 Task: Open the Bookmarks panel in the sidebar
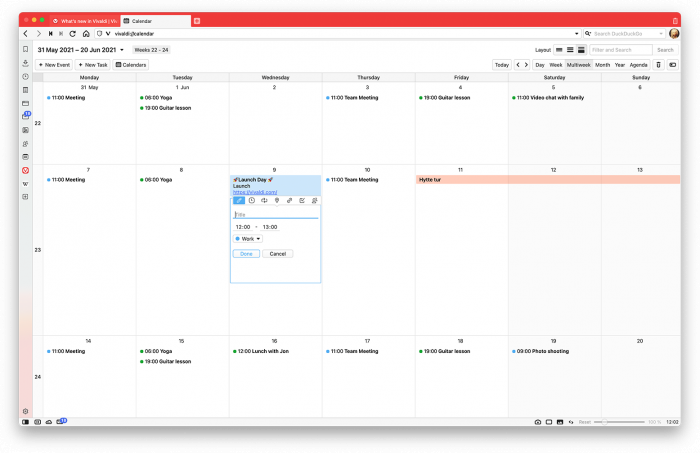[25, 49]
